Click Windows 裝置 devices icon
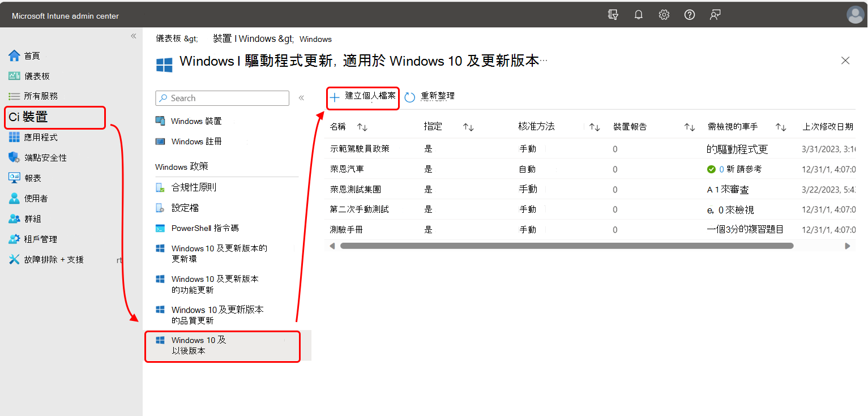868x416 pixels. tap(161, 121)
